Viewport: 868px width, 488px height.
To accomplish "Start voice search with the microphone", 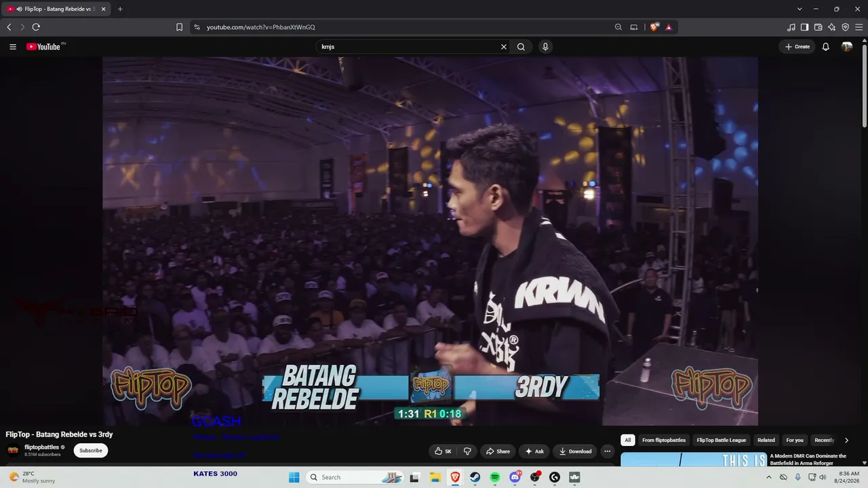I will [x=545, y=47].
